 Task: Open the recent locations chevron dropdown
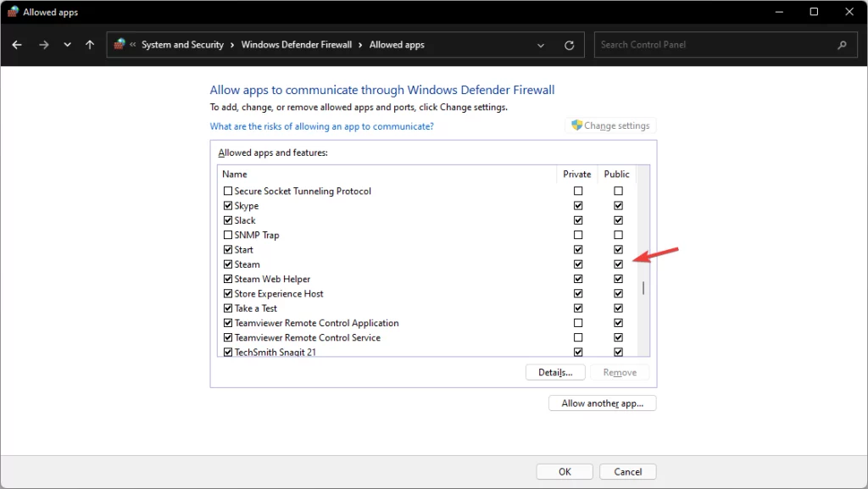[67, 44]
